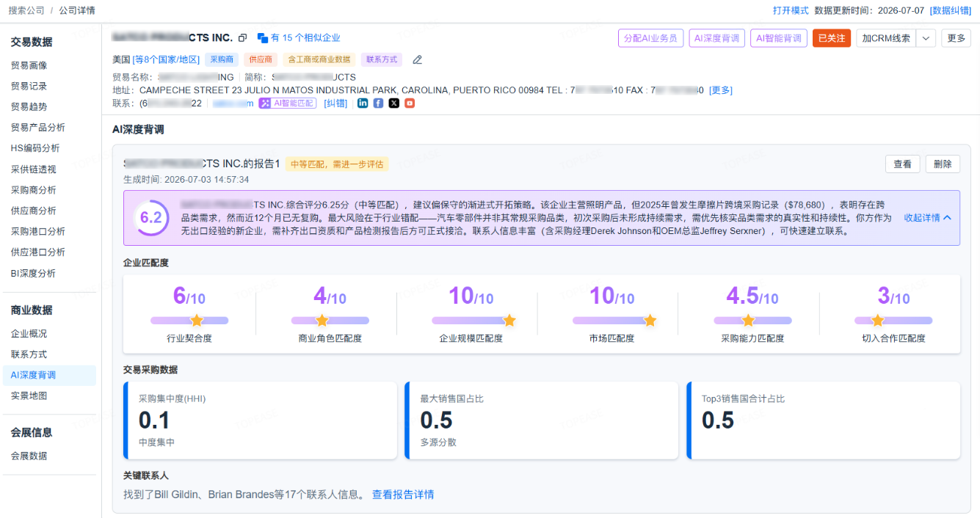The height and width of the screenshot is (518, 980).
Task: Click 含工商或商业数据 tag
Action: click(319, 59)
